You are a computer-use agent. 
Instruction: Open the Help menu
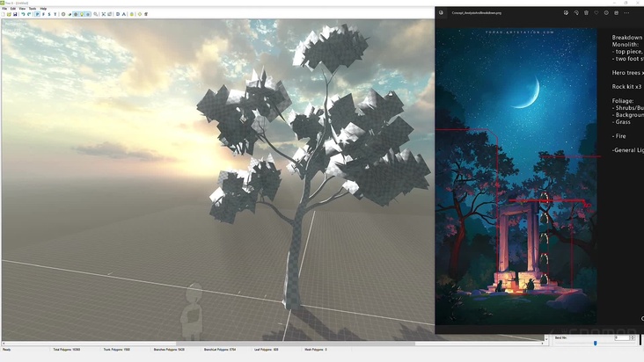[43, 9]
